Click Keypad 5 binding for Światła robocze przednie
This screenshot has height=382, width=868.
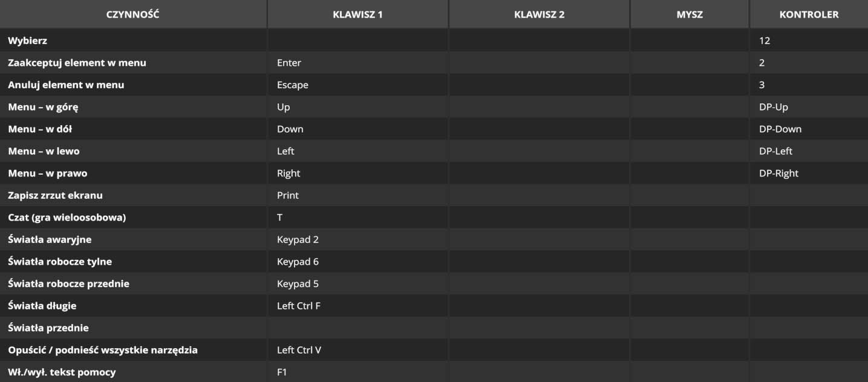point(357,283)
